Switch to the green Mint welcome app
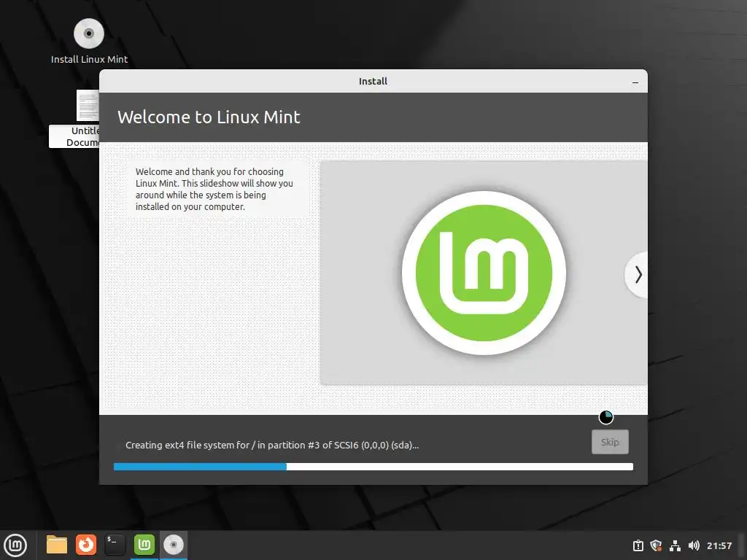 point(144,545)
